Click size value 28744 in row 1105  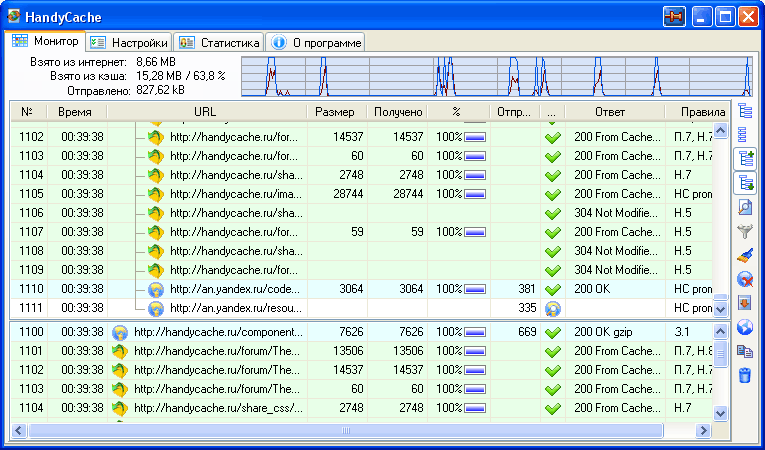[348, 194]
